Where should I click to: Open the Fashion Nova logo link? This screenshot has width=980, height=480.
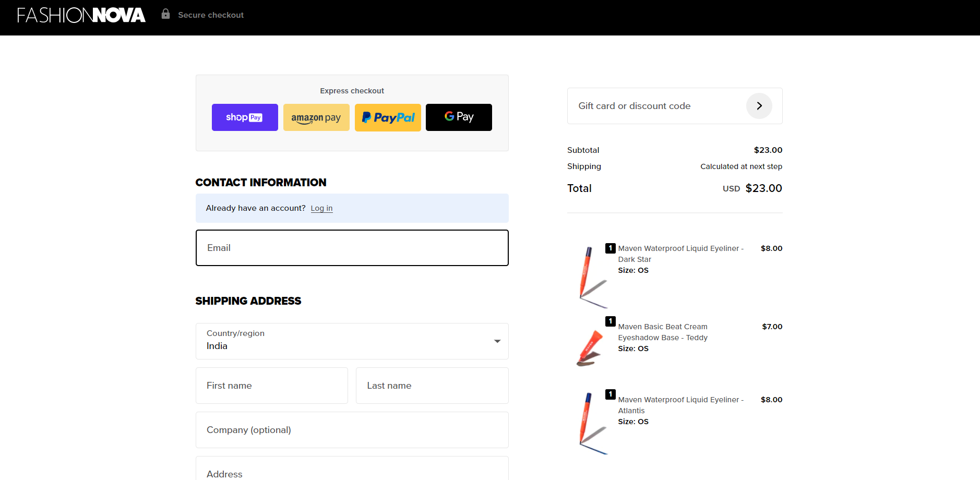pyautogui.click(x=81, y=15)
